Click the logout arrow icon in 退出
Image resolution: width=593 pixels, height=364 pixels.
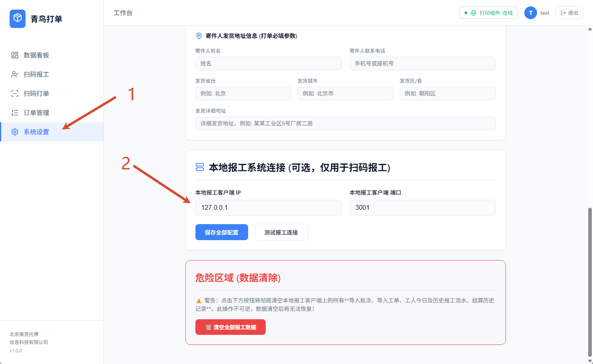point(563,13)
